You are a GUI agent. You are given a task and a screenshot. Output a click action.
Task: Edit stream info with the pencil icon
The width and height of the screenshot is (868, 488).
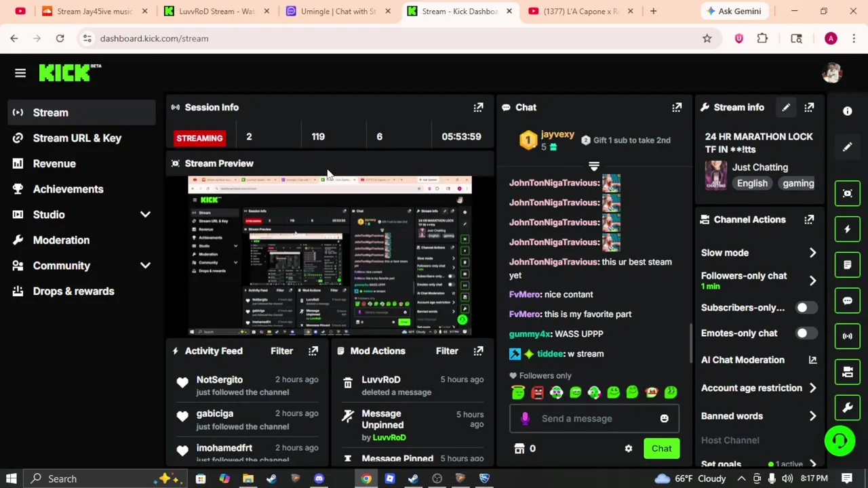pyautogui.click(x=786, y=107)
